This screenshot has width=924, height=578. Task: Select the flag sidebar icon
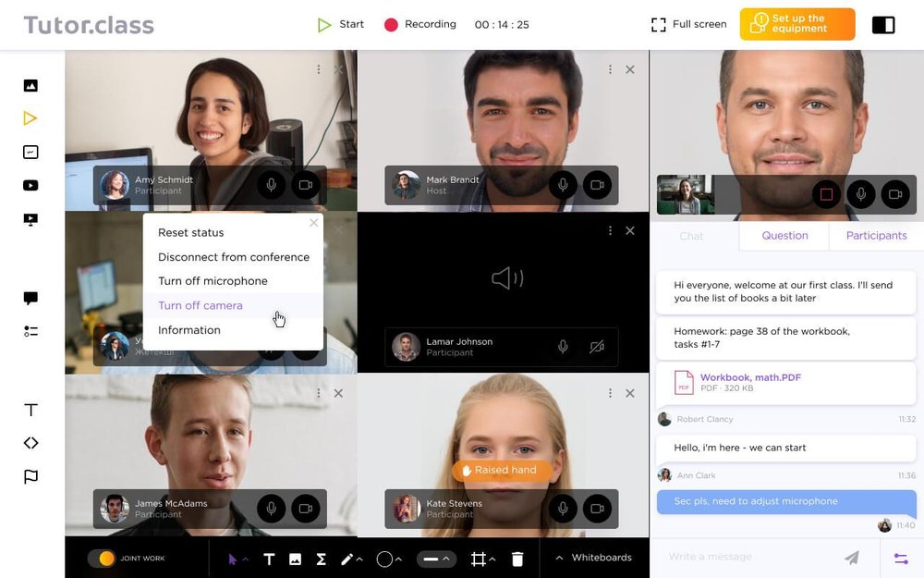click(x=30, y=476)
